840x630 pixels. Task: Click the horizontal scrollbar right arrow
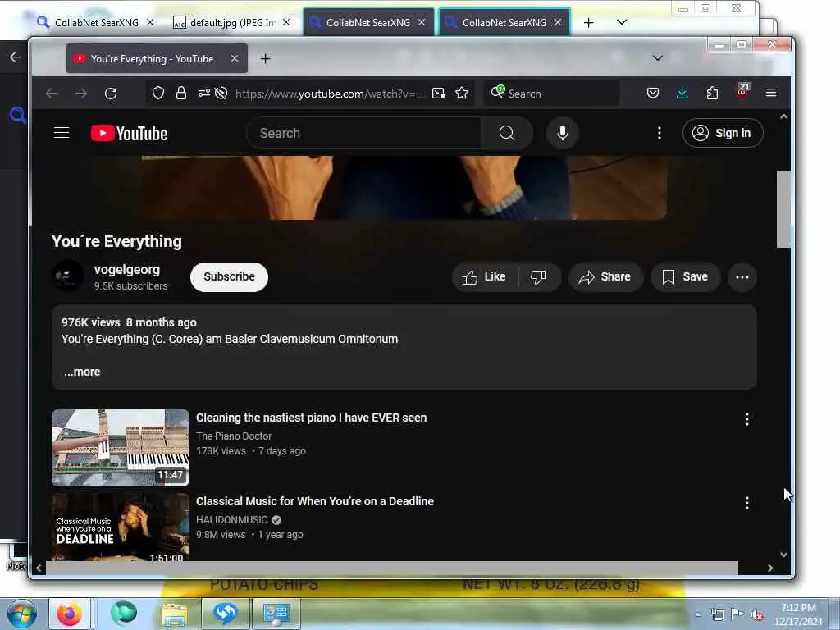[x=769, y=568]
